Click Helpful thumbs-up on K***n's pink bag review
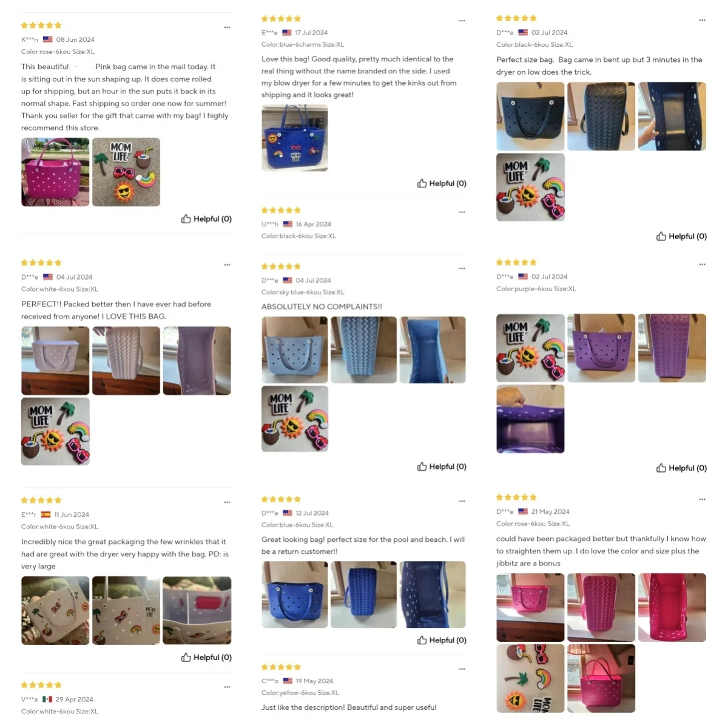 206,219
